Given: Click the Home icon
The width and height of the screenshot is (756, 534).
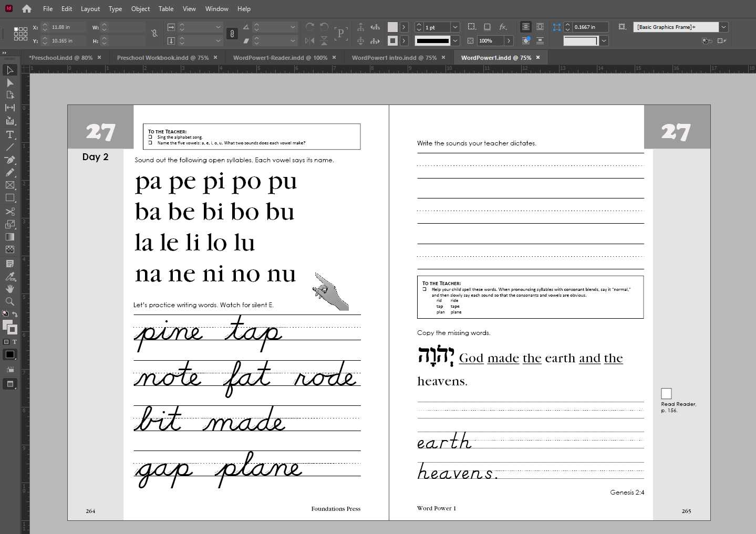Looking at the screenshot, I should (x=27, y=8).
